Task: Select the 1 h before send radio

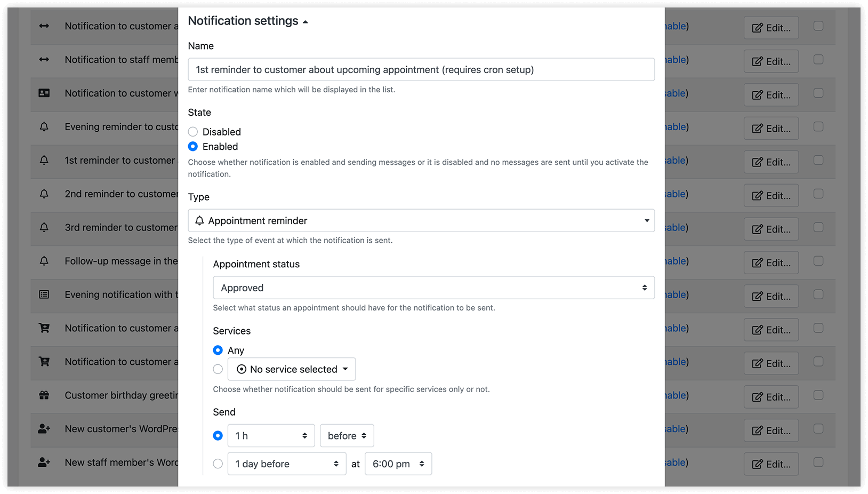Action: coord(218,436)
